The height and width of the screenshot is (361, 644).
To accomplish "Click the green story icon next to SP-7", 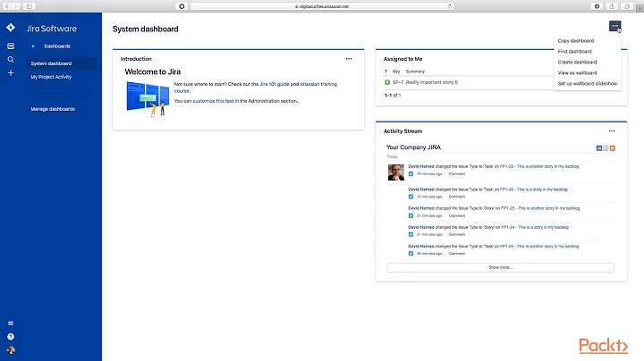I will point(387,82).
